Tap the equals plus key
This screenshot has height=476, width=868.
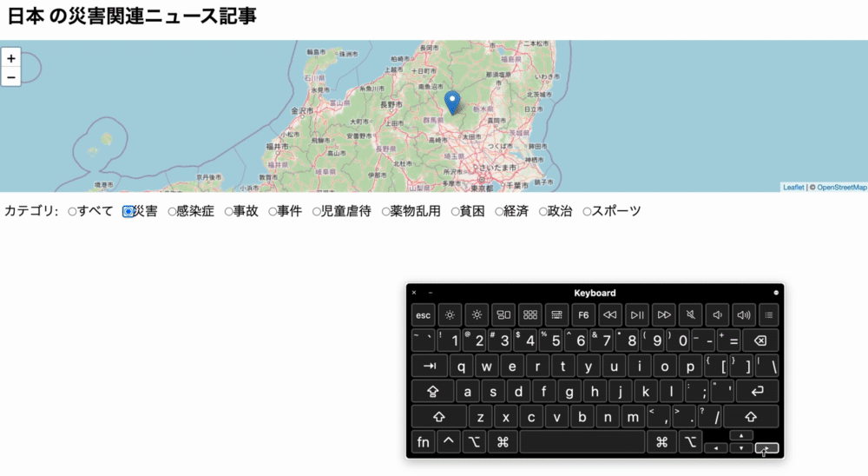pos(728,340)
